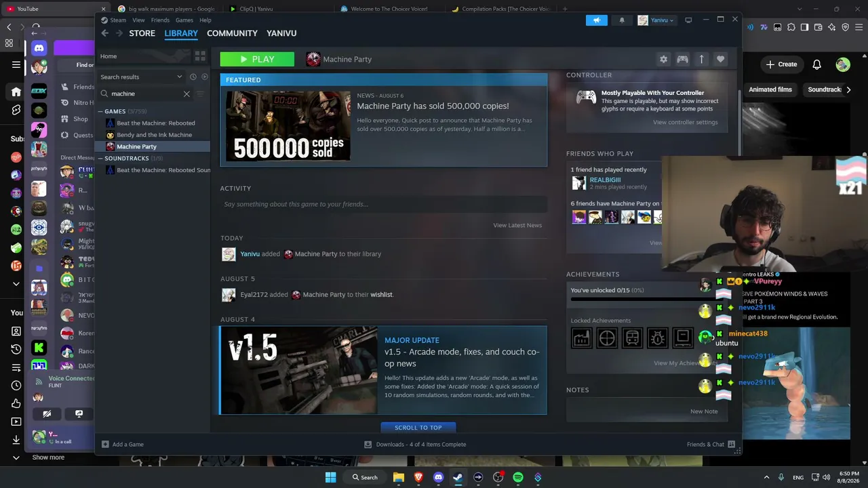
Task: Collapse the GAMES category
Action: [100, 111]
